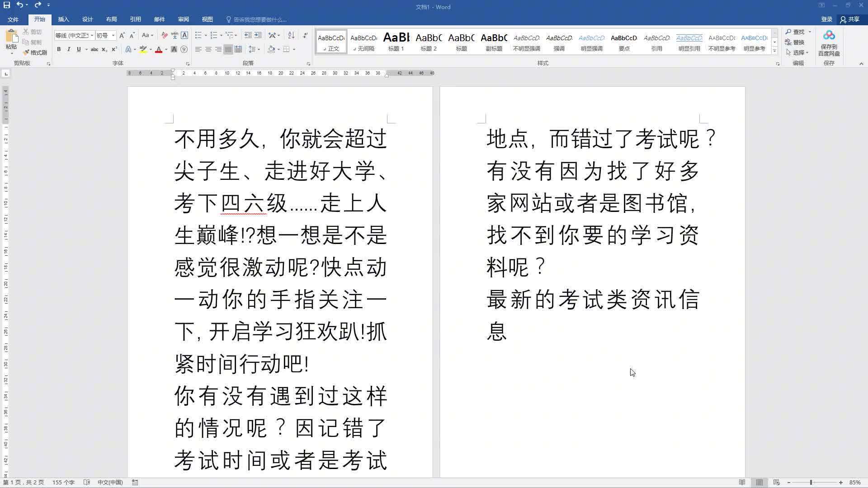Image resolution: width=868 pixels, height=488 pixels.
Task: Open the 视图 ribbon tab
Action: (207, 19)
